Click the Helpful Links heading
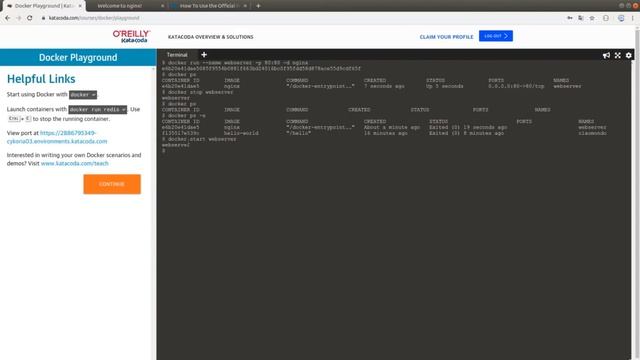Image resolution: width=640 pixels, height=360 pixels. pyautogui.click(x=41, y=79)
